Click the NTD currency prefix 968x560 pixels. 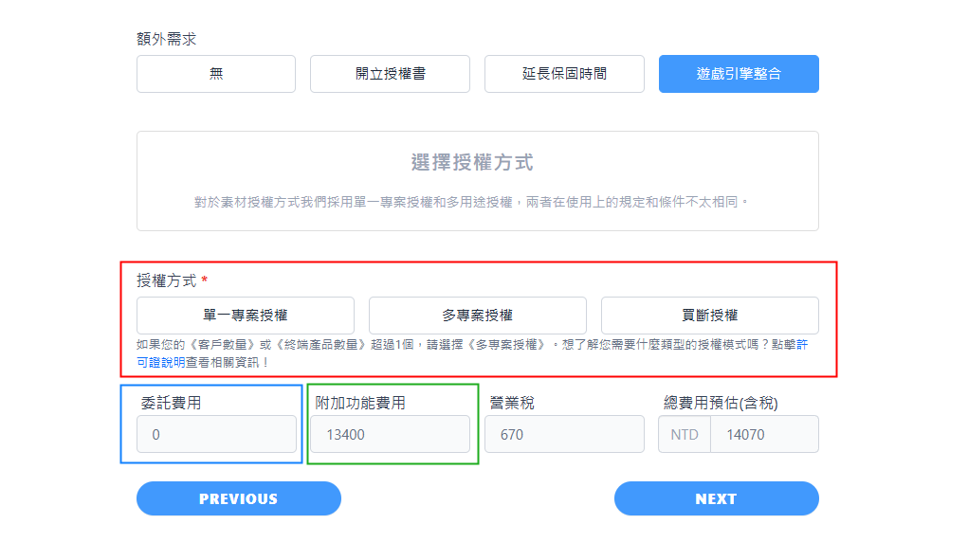pyautogui.click(x=685, y=435)
